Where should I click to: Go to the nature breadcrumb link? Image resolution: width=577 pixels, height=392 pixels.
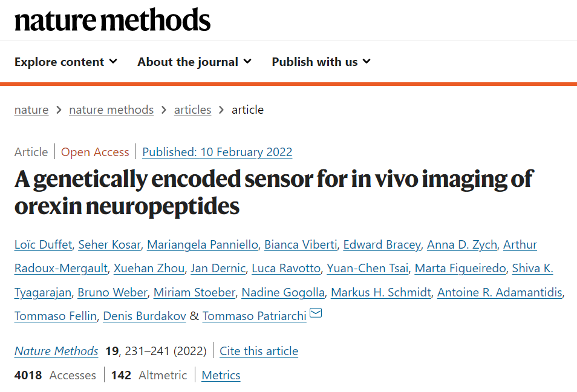(31, 109)
